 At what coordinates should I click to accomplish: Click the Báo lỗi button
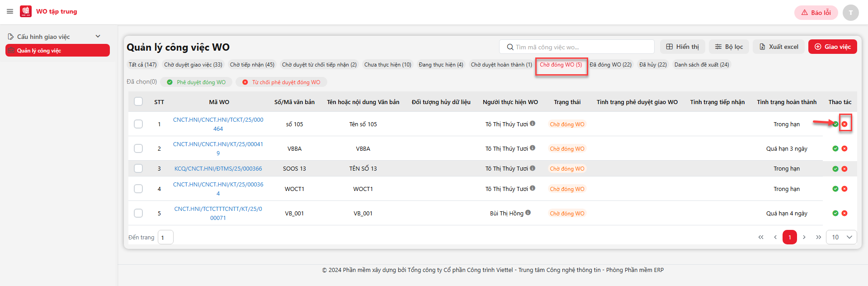pyautogui.click(x=816, y=13)
